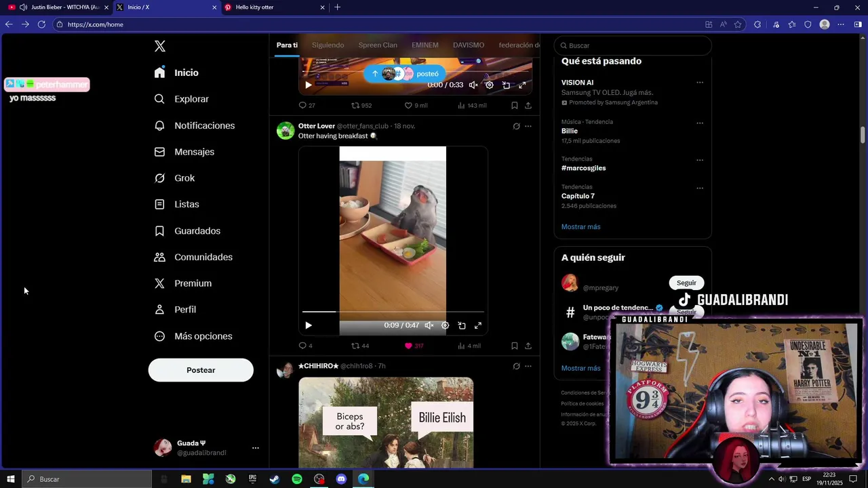Image resolution: width=868 pixels, height=488 pixels.
Task: Open account menu dots next to Guada
Action: (x=256, y=448)
